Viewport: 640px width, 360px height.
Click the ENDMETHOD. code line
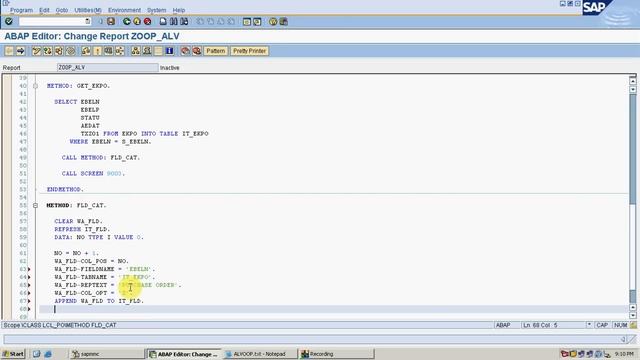(x=65, y=189)
